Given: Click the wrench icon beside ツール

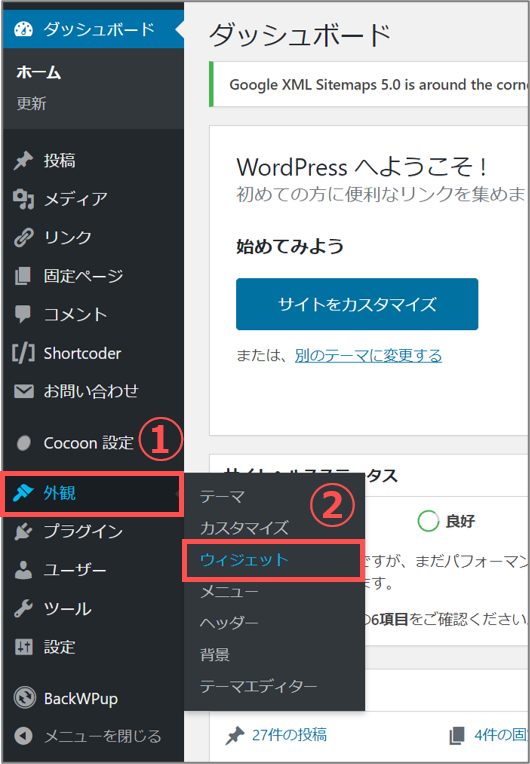Looking at the screenshot, I should [x=23, y=609].
